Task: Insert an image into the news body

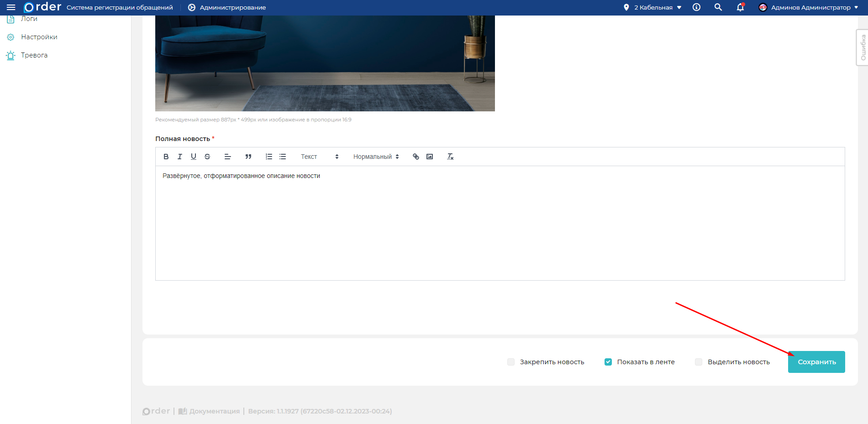Action: pos(430,157)
